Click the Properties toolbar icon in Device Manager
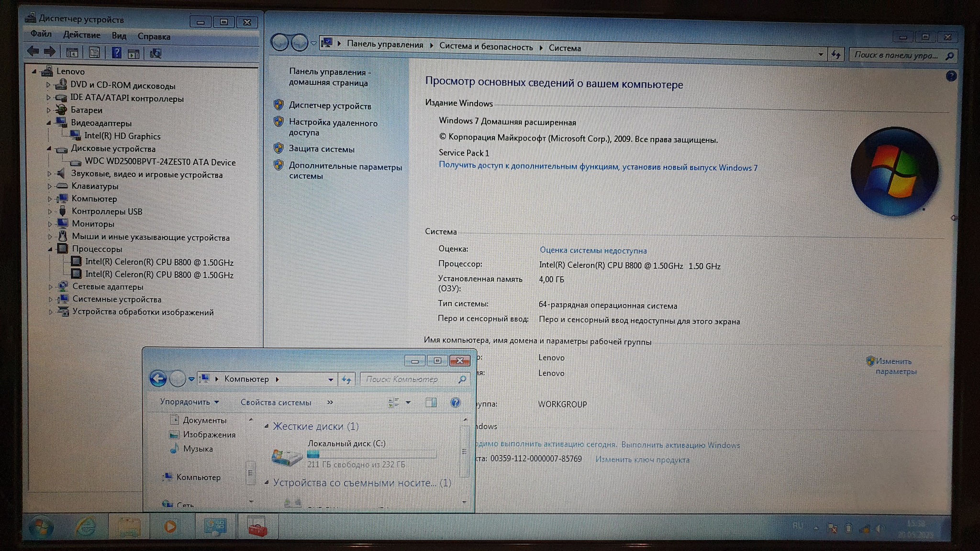 tap(94, 53)
